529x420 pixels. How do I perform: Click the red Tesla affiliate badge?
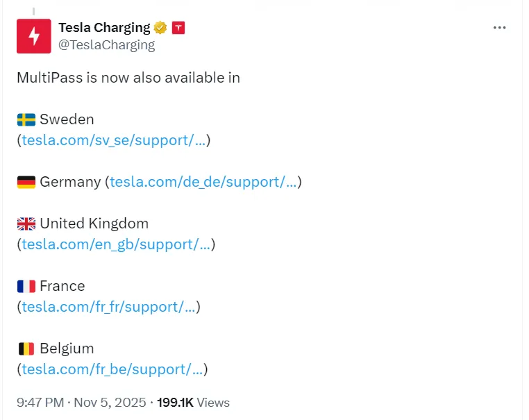(178, 28)
